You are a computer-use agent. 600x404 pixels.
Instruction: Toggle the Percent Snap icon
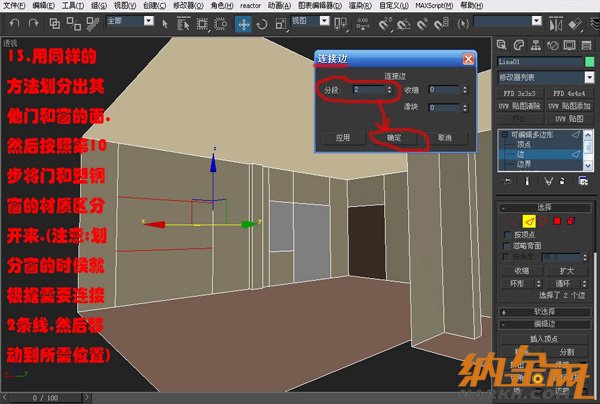pyautogui.click(x=422, y=24)
